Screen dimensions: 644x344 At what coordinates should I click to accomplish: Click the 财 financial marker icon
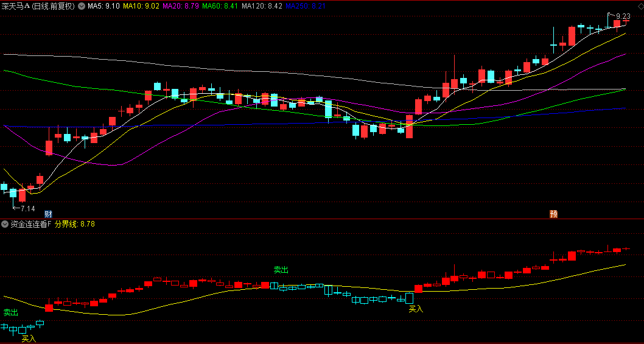click(x=48, y=214)
